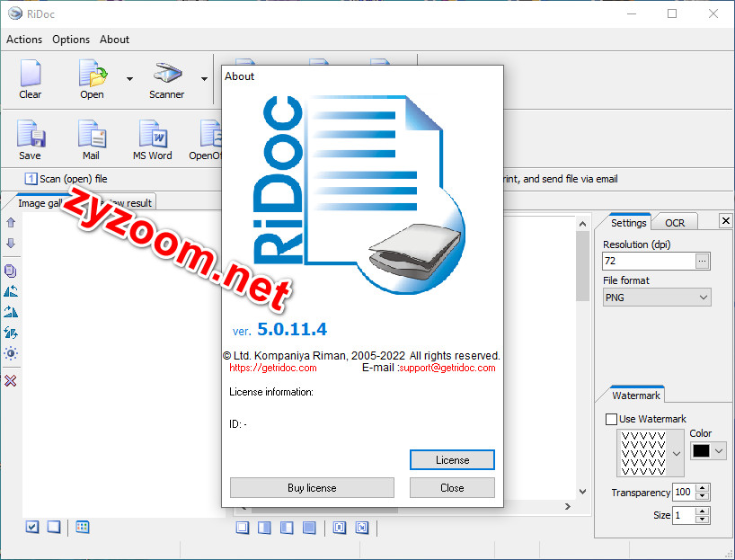The height and width of the screenshot is (560, 735).
Task: Open the Actions menu
Action: pyautogui.click(x=24, y=40)
